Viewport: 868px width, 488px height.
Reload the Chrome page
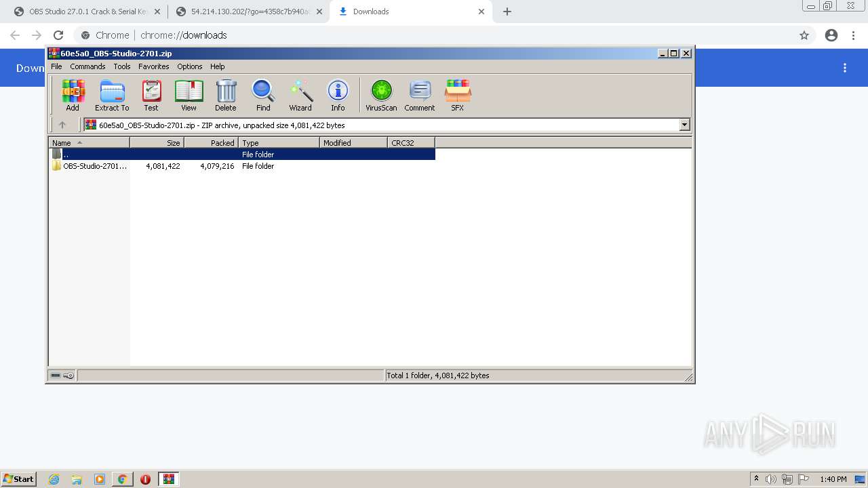click(x=58, y=35)
